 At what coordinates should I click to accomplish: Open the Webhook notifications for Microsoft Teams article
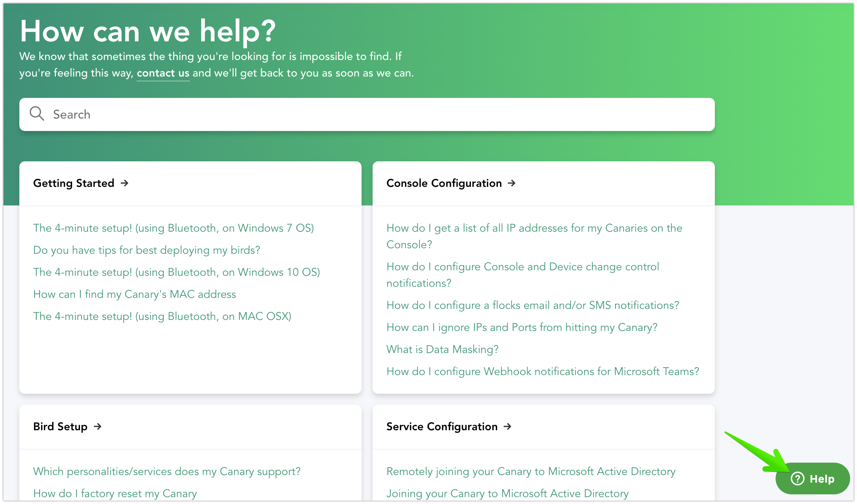(x=543, y=371)
